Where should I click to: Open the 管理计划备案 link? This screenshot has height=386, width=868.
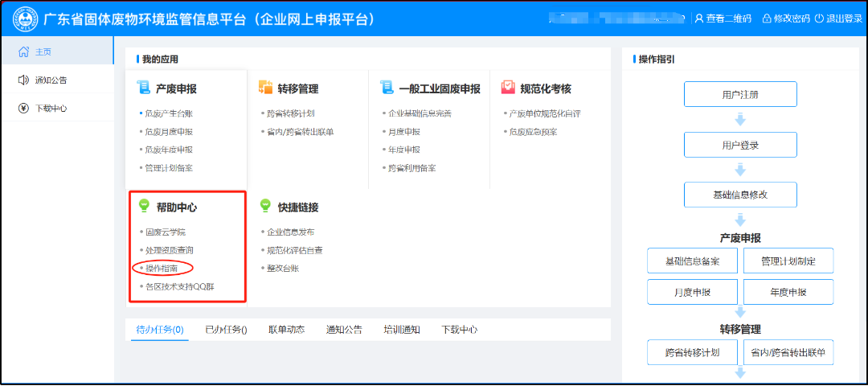tap(169, 168)
